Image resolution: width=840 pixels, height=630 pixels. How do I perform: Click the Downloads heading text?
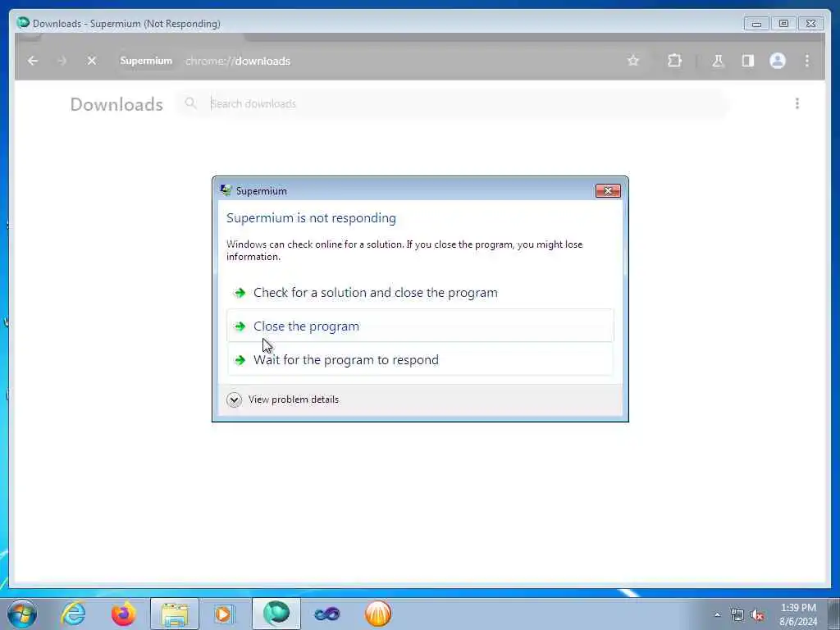tap(116, 104)
